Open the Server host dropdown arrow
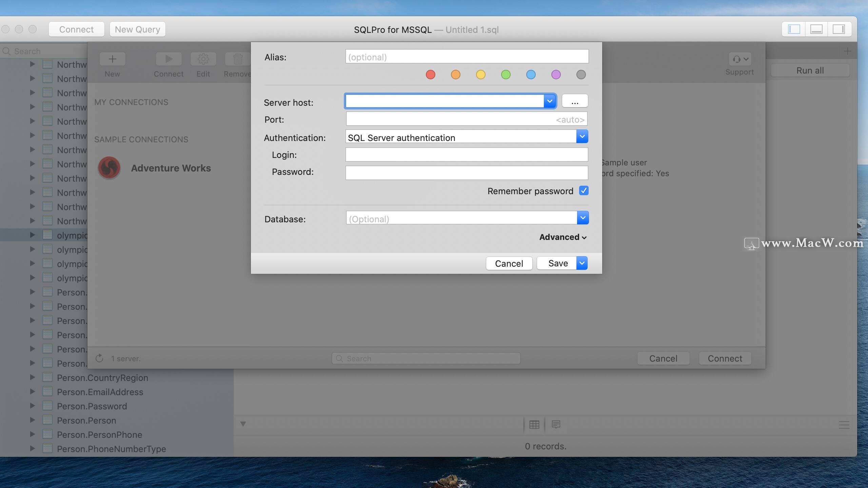 [550, 101]
